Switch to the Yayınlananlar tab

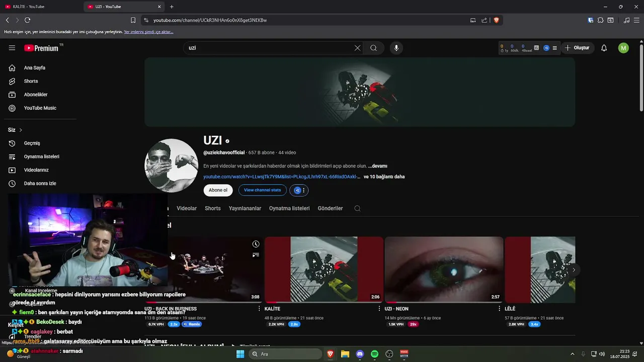(x=245, y=208)
